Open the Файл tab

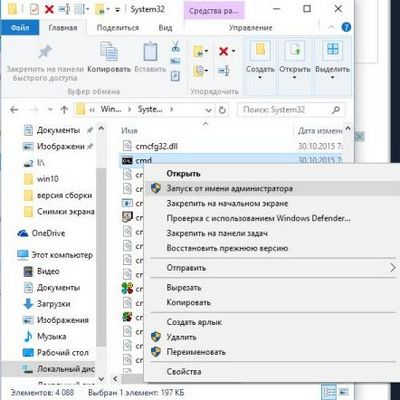20,28
